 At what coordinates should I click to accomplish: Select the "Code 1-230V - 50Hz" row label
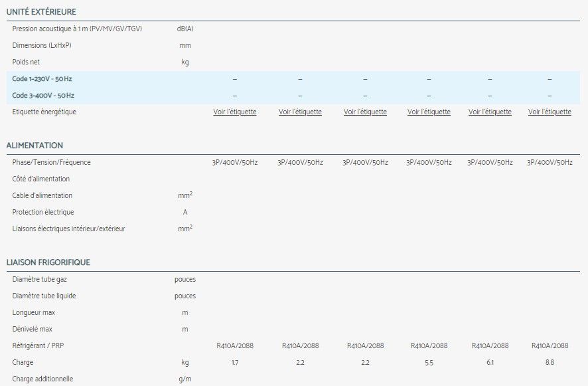pyautogui.click(x=43, y=79)
